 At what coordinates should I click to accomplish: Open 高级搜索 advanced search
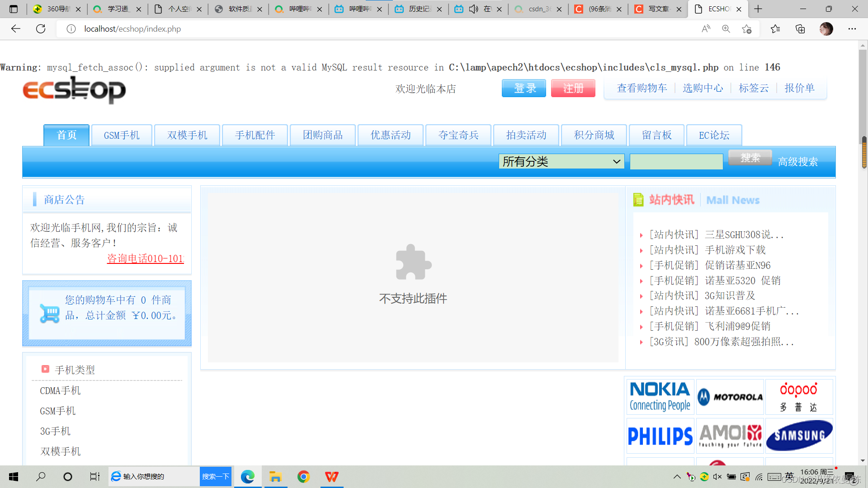click(x=798, y=161)
